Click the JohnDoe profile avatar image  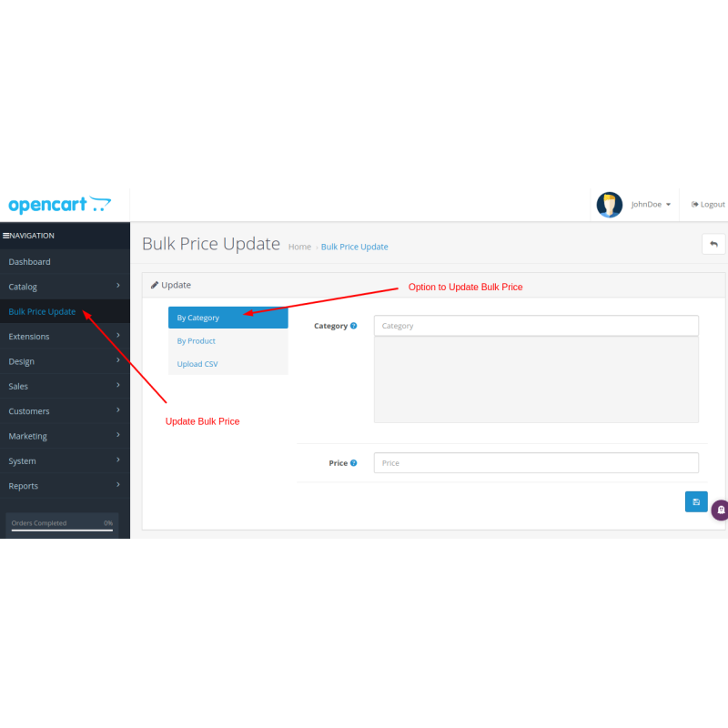pos(609,204)
